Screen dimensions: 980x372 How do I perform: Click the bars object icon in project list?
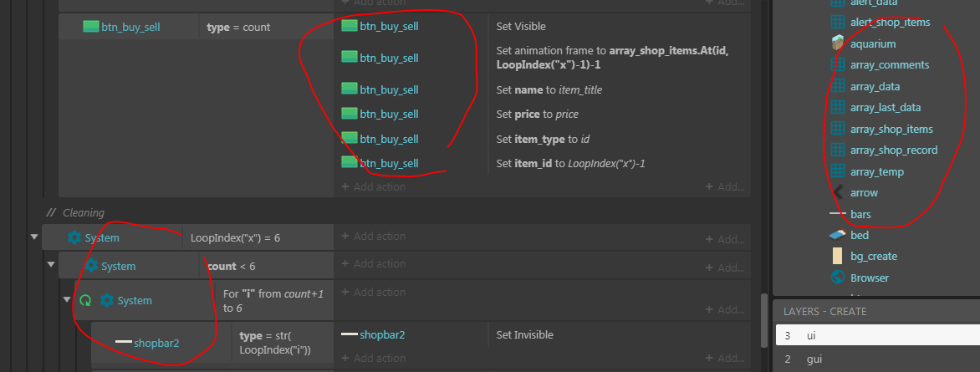[838, 214]
